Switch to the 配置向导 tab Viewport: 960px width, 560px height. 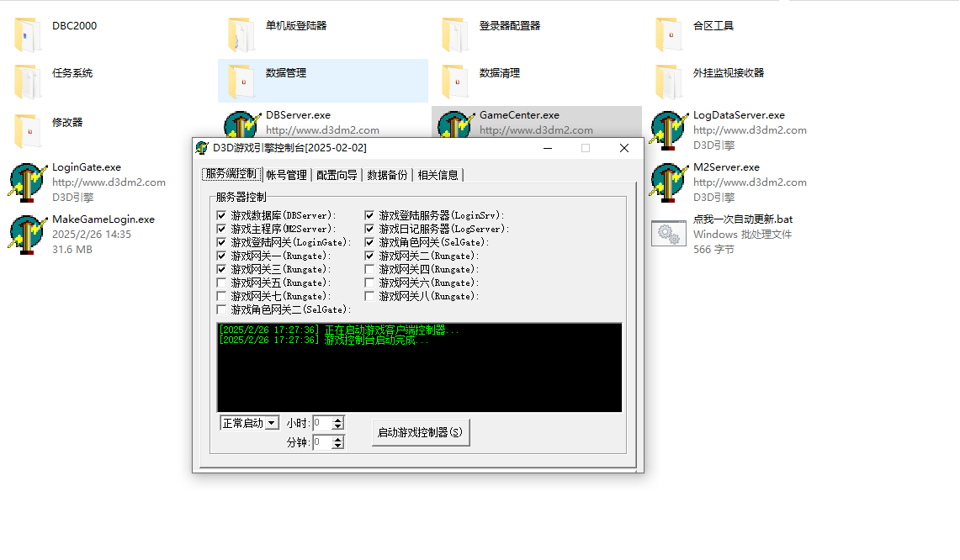coord(337,175)
